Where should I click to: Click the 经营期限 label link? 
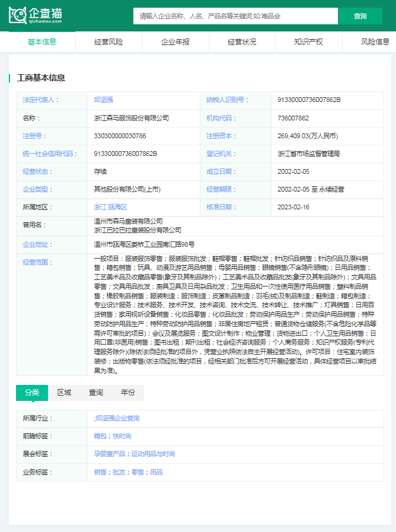tap(219, 189)
